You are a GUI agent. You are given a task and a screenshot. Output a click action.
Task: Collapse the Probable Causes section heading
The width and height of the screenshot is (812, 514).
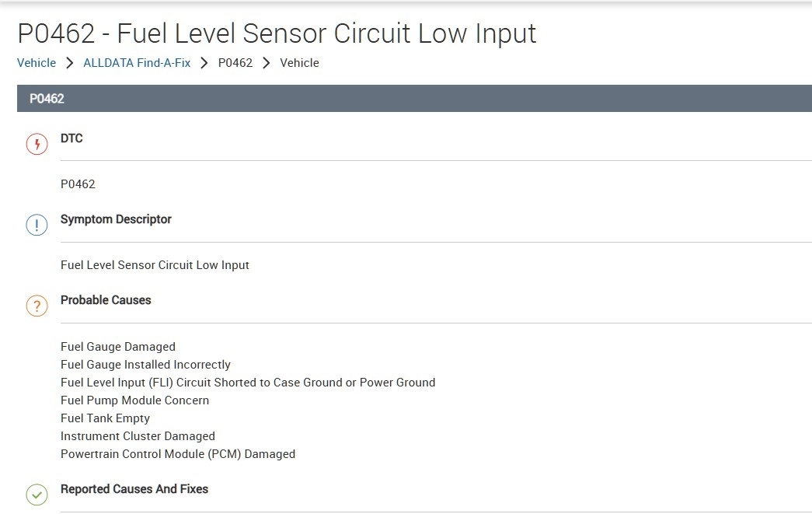click(x=106, y=300)
